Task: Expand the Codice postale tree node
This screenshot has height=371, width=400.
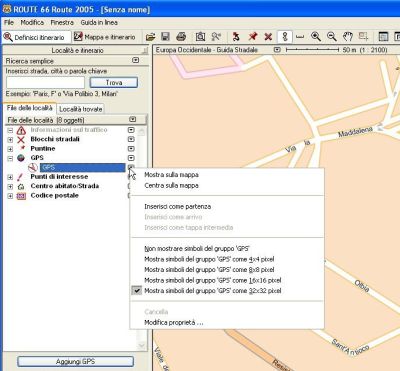Action: 10,196
